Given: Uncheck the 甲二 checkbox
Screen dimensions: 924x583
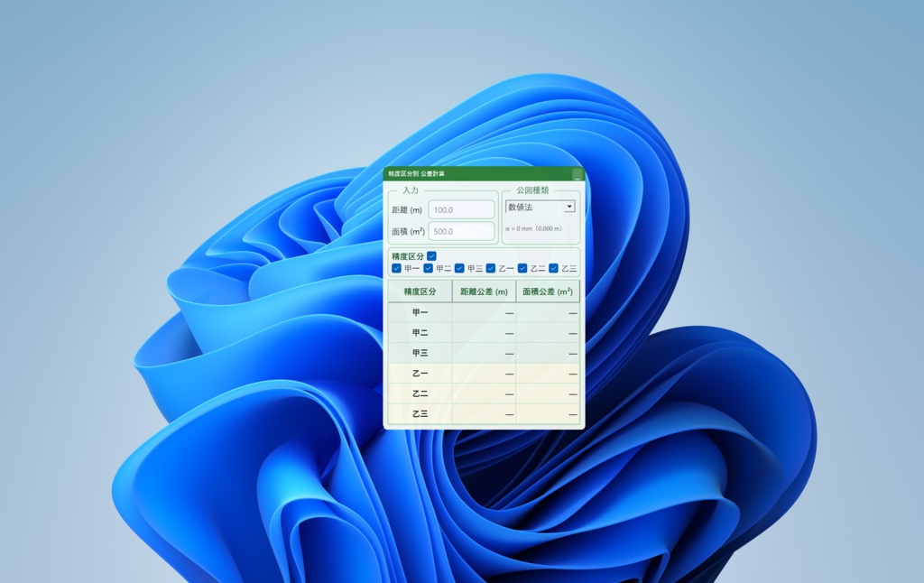Looking at the screenshot, I should 428,268.
